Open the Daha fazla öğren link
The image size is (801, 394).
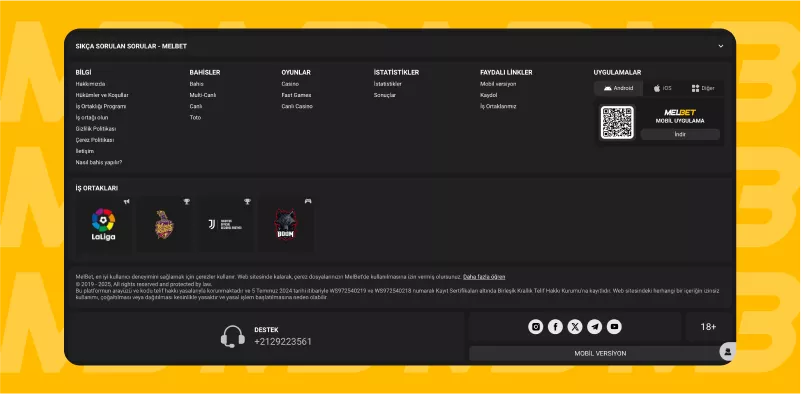coord(484,277)
